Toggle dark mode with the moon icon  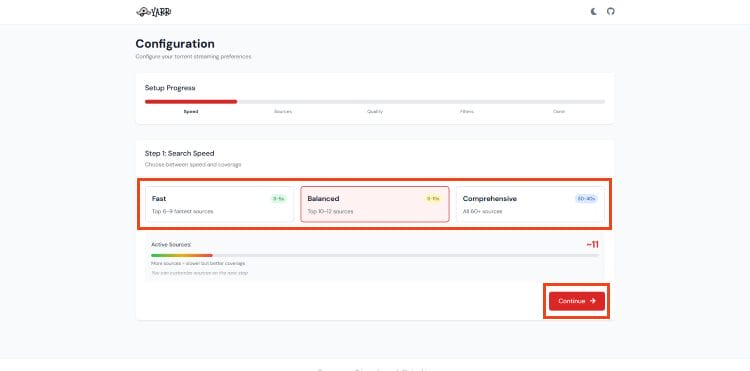[x=594, y=11]
